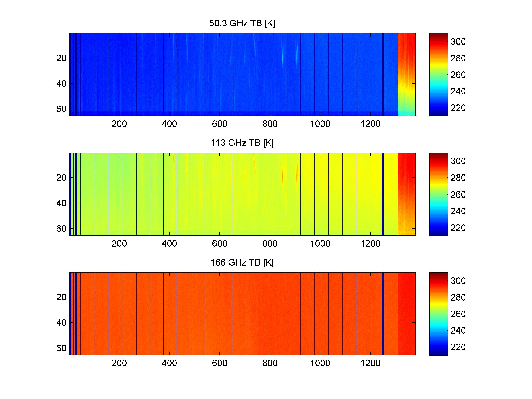Click x-axis label 400 under 113 GHz plot
532x399 pixels.
click(169, 244)
